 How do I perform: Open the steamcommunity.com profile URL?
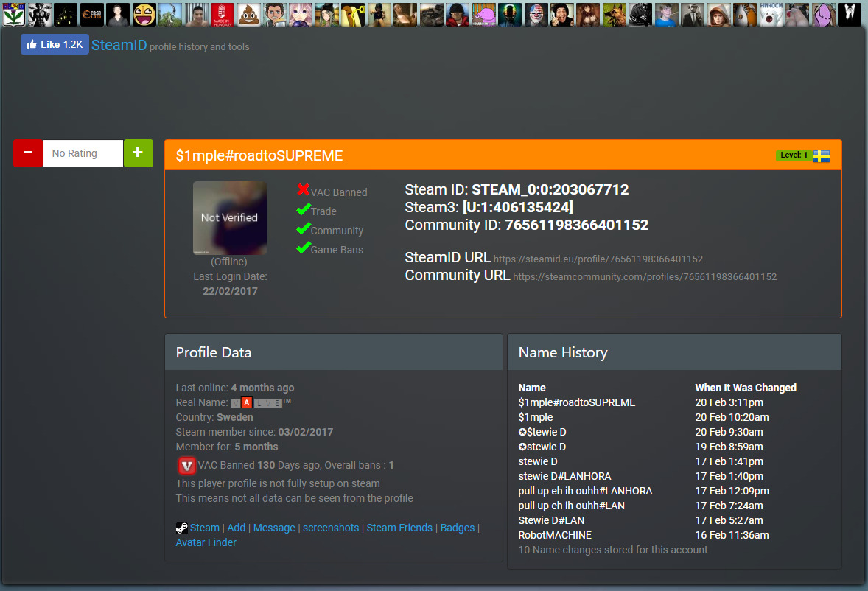[x=644, y=276]
